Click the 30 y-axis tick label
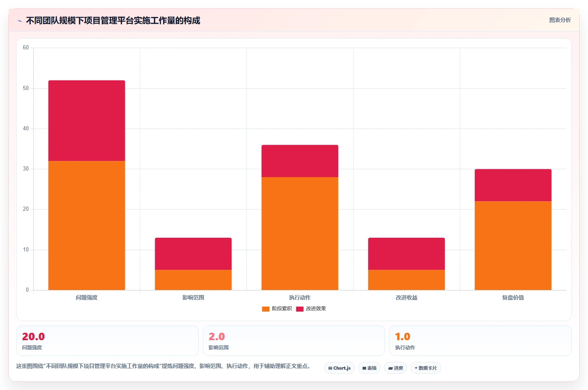The width and height of the screenshot is (588, 390). point(26,169)
